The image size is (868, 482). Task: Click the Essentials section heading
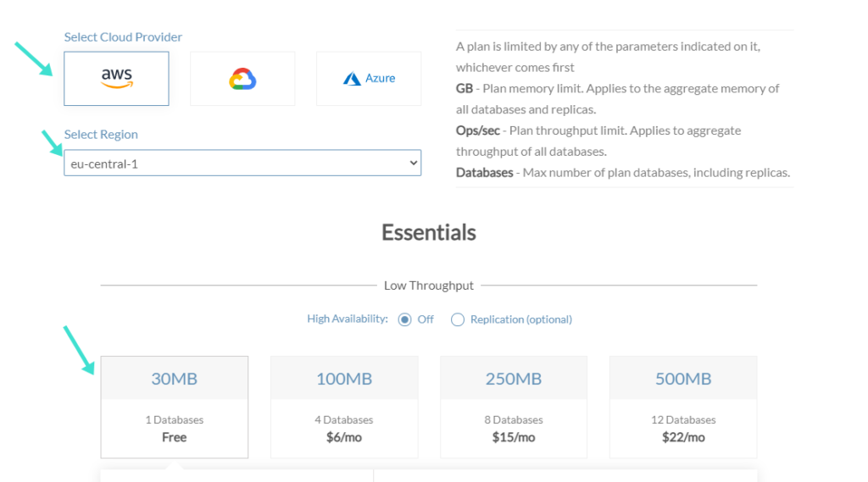click(x=428, y=233)
